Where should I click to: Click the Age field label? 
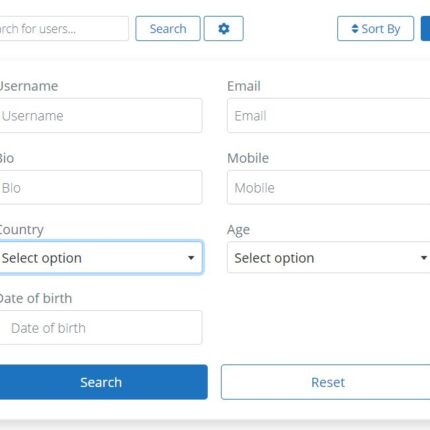(238, 230)
